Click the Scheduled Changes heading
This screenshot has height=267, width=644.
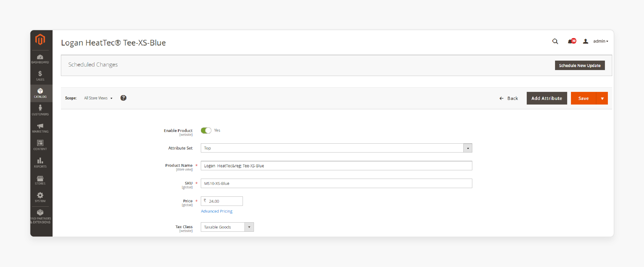pos(93,65)
